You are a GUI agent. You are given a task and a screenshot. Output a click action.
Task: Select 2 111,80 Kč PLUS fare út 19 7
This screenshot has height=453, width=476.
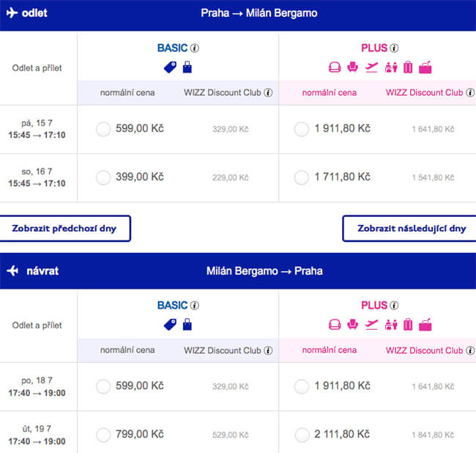(x=302, y=435)
